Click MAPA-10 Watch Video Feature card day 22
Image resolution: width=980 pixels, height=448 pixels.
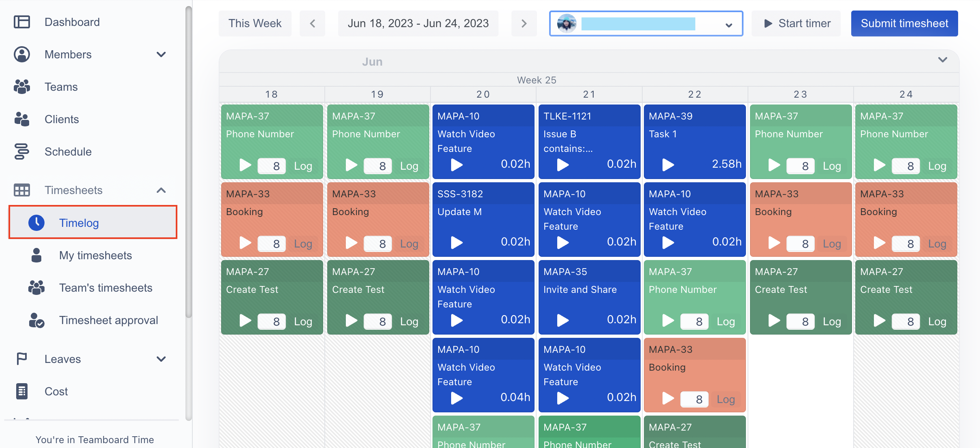[x=695, y=219]
